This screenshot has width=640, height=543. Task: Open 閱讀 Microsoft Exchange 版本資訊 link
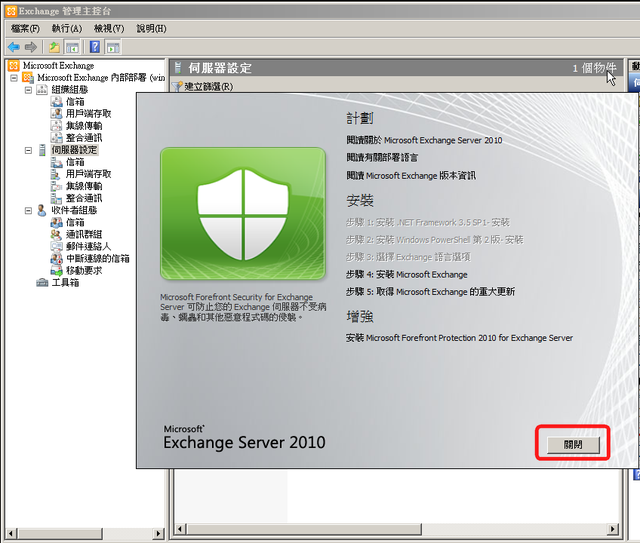pos(411,176)
